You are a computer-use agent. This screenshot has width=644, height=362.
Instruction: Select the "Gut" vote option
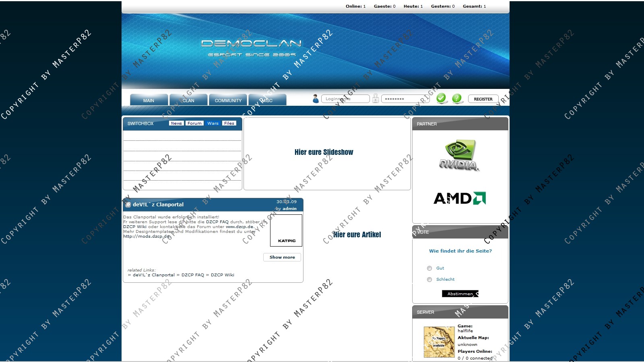[x=429, y=268]
